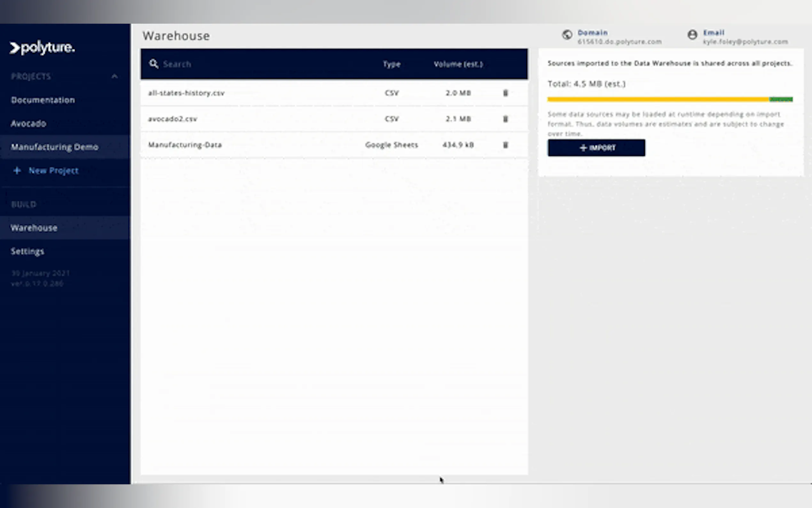812x508 pixels.
Task: Click the polyture logo
Action: click(x=42, y=48)
